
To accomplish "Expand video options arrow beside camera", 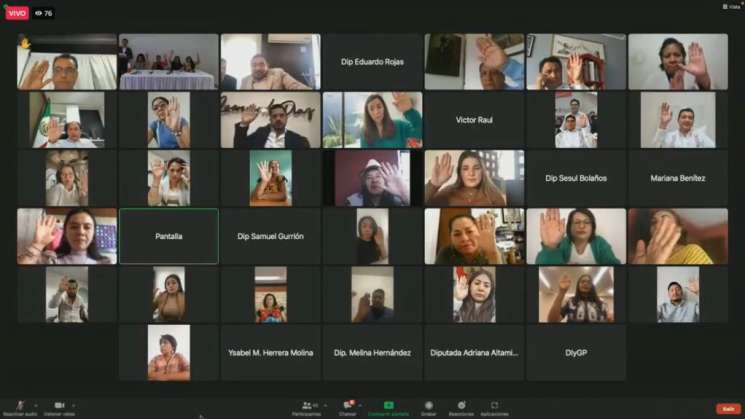I will [73, 405].
